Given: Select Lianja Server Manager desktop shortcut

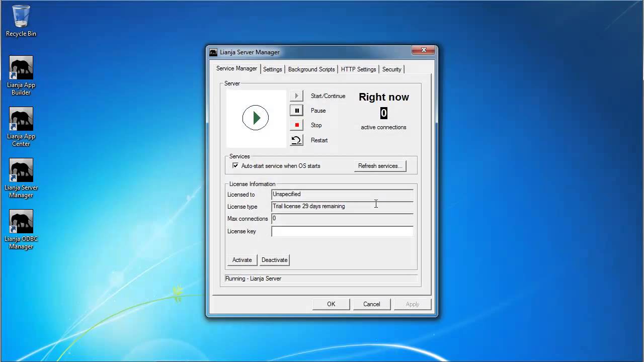Looking at the screenshot, I should 21,178.
